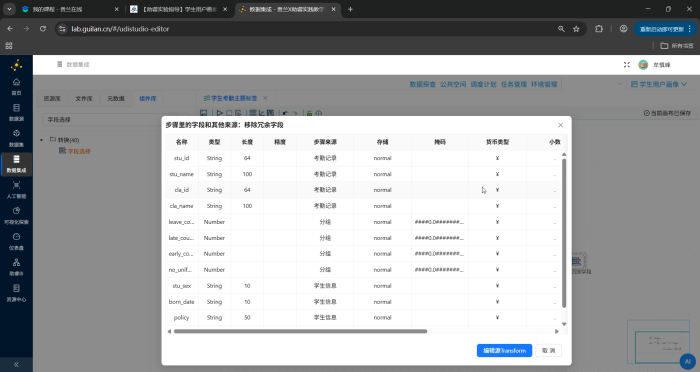
Task: Open 任务管理 link
Action: tap(513, 84)
